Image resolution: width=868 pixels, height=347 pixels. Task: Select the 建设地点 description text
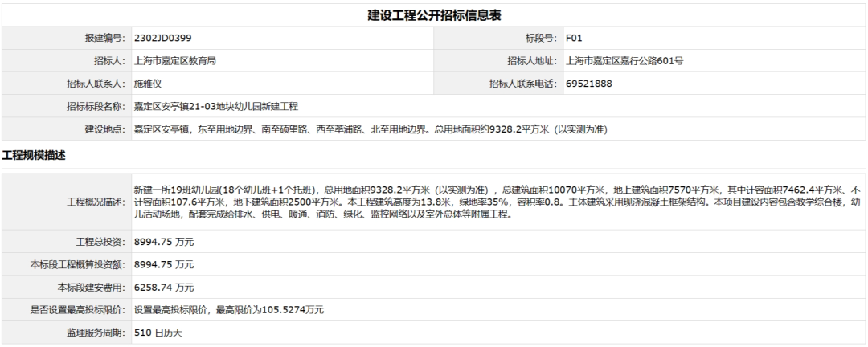coord(371,129)
